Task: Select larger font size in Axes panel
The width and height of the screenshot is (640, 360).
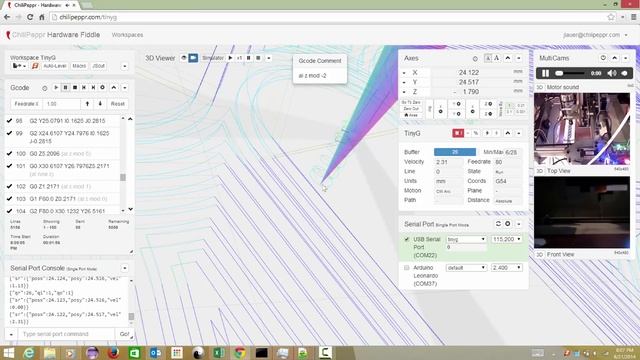Action: 496,58
